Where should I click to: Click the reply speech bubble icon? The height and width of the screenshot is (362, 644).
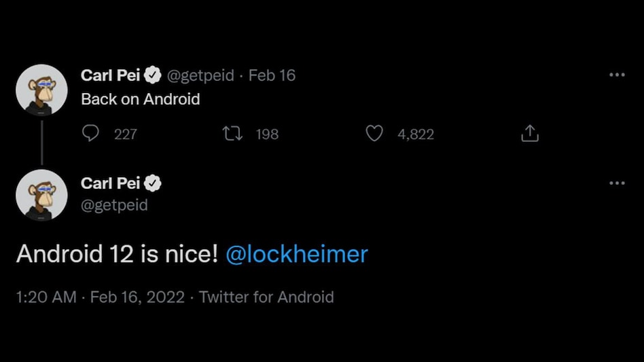coord(90,134)
